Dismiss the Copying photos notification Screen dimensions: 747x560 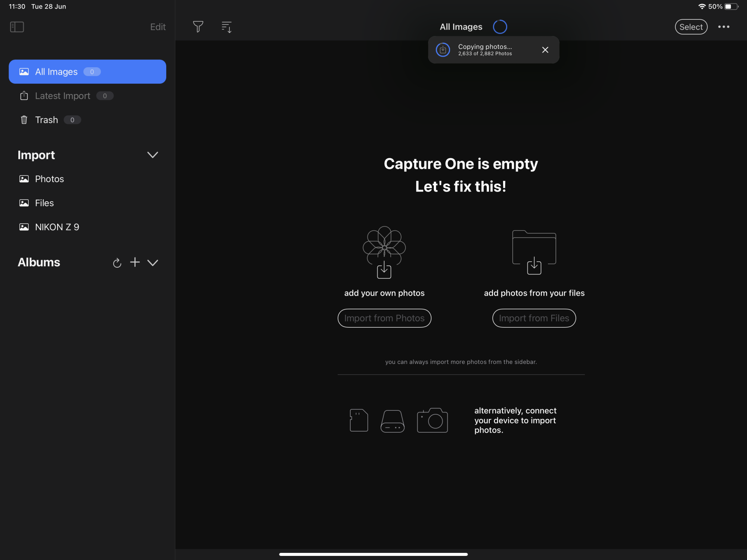click(x=545, y=50)
